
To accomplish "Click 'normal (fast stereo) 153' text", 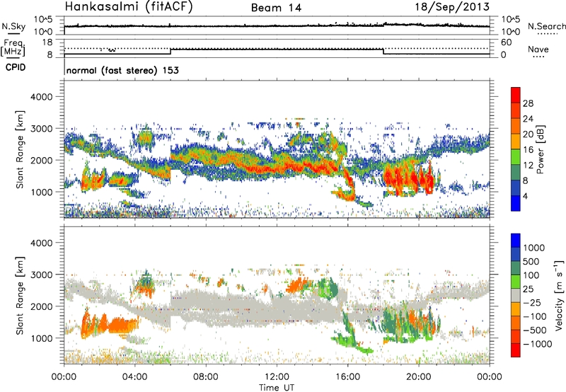I will [x=122, y=70].
